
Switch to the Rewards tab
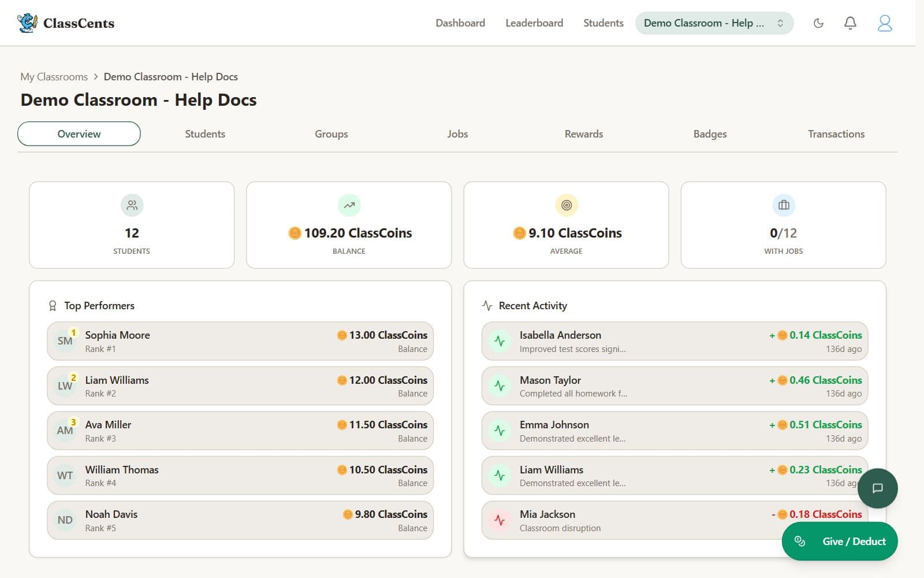pyautogui.click(x=584, y=134)
